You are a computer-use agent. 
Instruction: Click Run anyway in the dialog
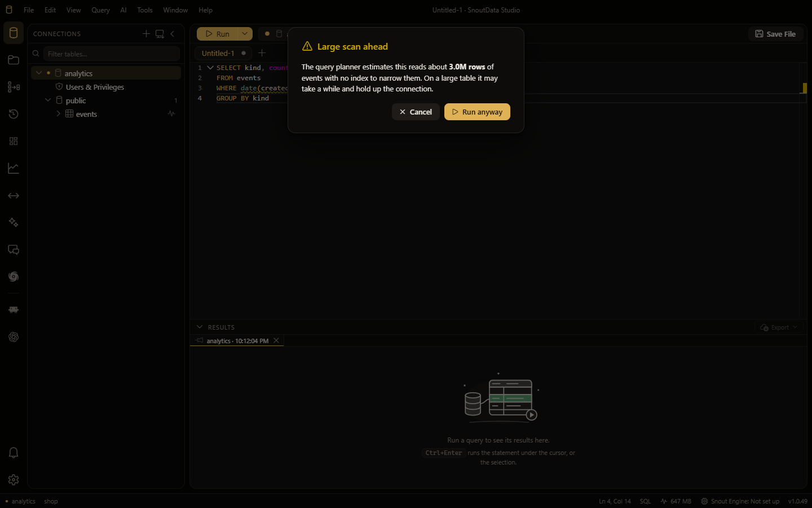tap(477, 112)
